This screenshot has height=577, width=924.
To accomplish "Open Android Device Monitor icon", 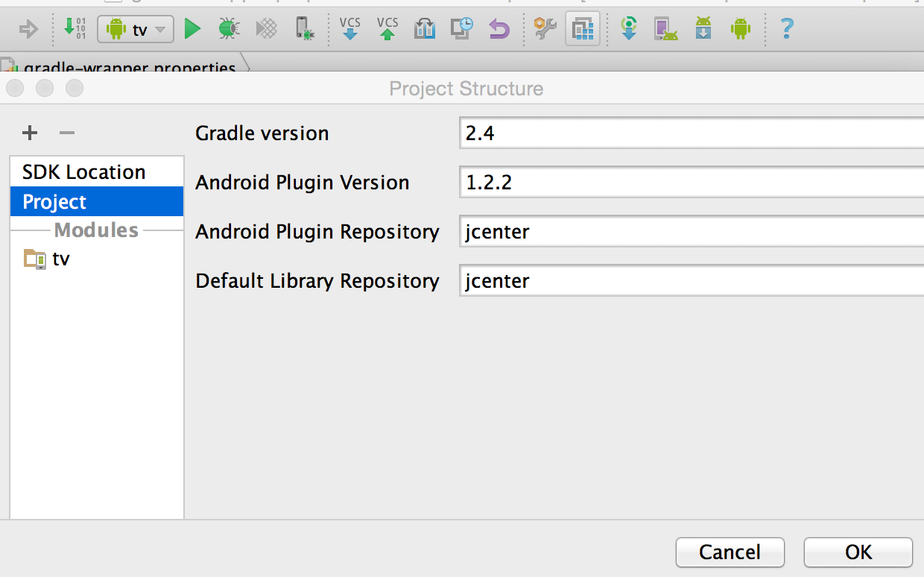I will point(740,29).
